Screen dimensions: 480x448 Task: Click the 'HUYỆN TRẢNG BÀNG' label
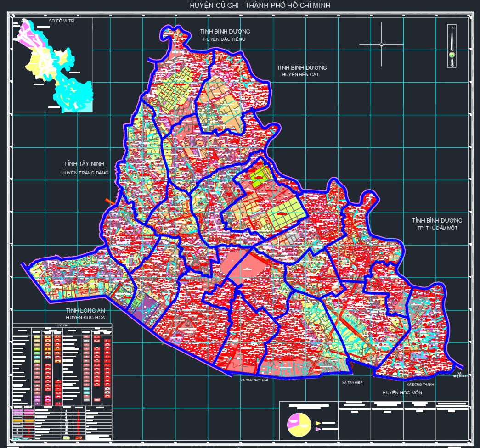(x=85, y=173)
